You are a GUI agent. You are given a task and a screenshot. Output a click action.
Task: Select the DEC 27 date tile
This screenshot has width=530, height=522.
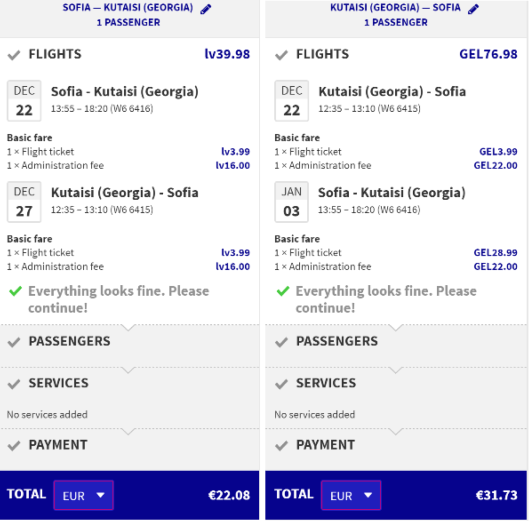click(24, 202)
